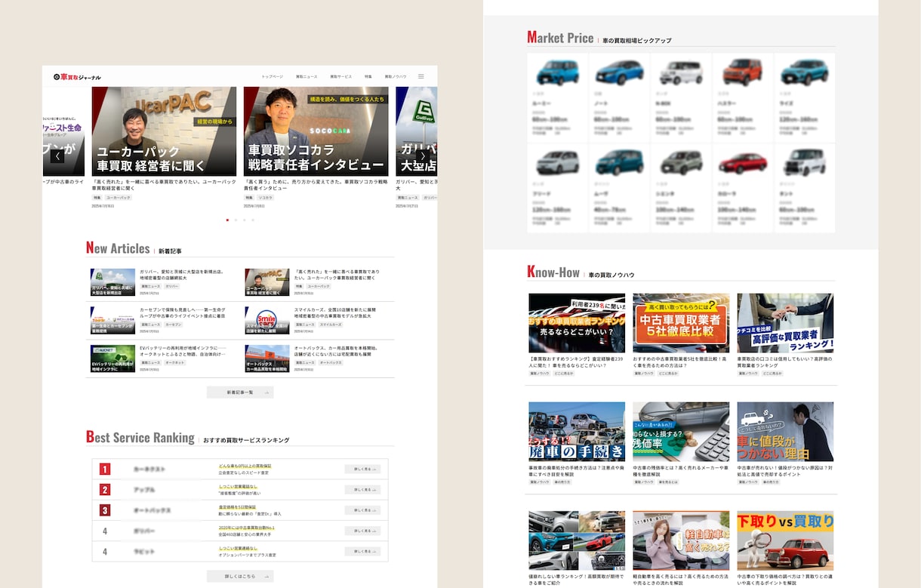Advance the carousel with the right arrow
The image size is (921, 588).
[x=423, y=156]
